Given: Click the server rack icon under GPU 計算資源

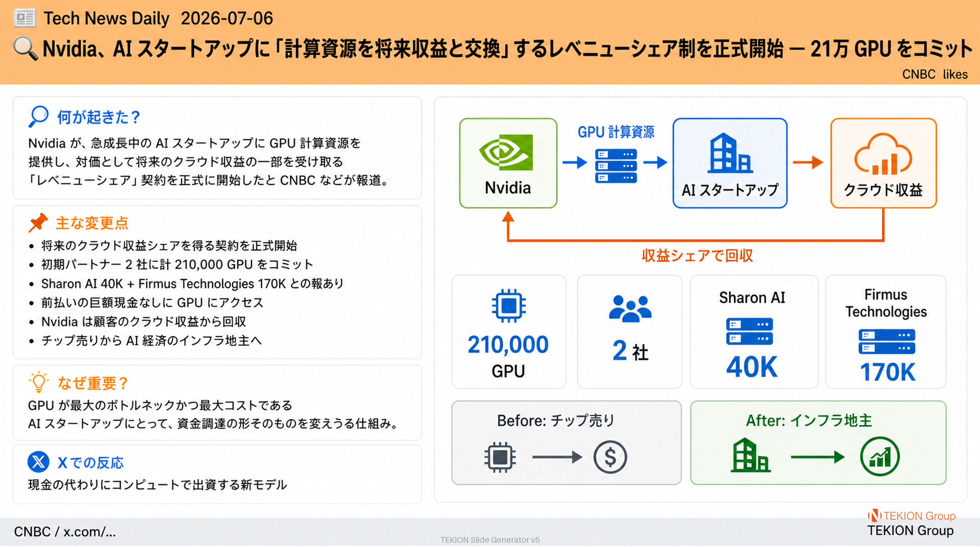Looking at the screenshot, I should click(616, 166).
